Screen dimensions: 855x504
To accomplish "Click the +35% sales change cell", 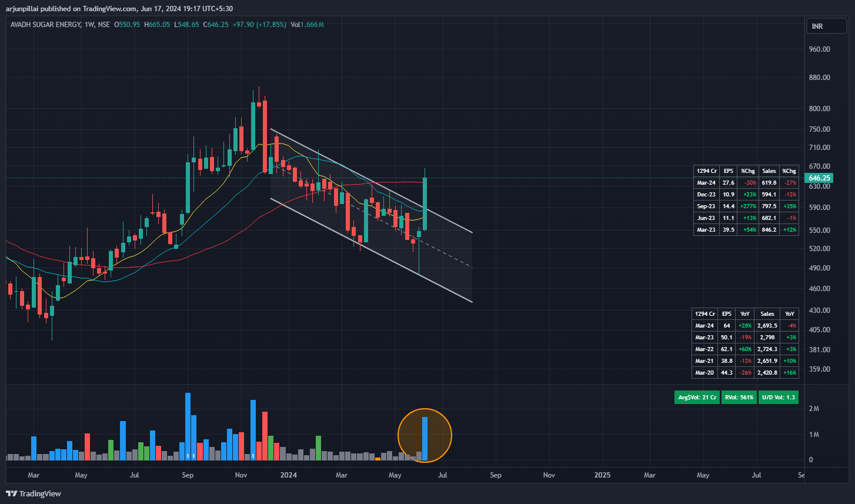I will click(x=789, y=206).
